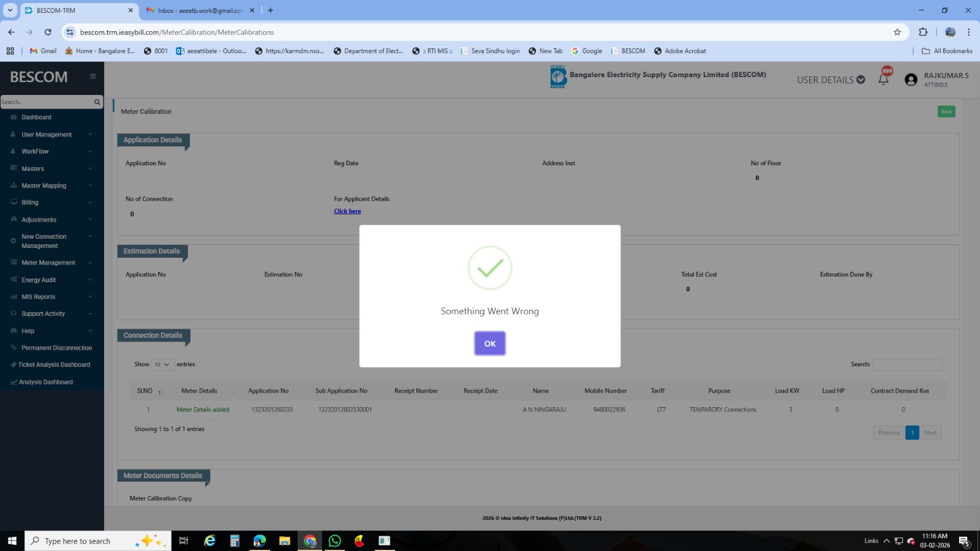Open Task View on the taskbar
Image resolution: width=980 pixels, height=551 pixels.
click(183, 541)
